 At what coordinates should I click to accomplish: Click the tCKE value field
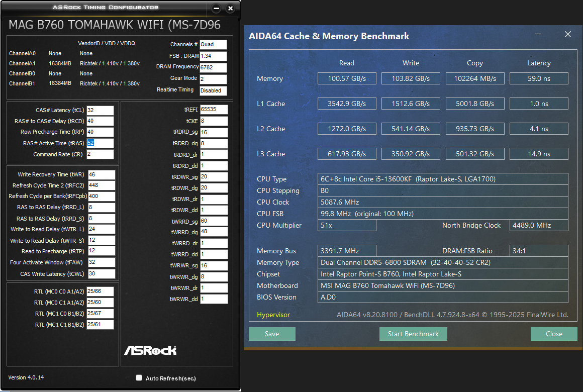pyautogui.click(x=214, y=121)
